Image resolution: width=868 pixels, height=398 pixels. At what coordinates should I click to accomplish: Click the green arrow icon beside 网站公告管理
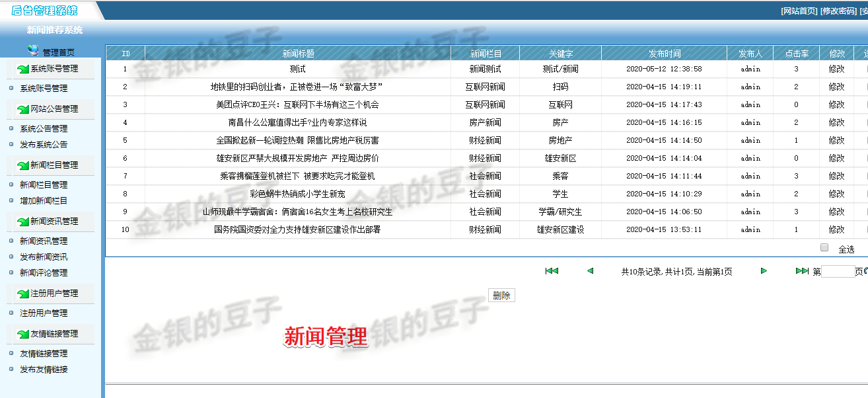(x=22, y=110)
